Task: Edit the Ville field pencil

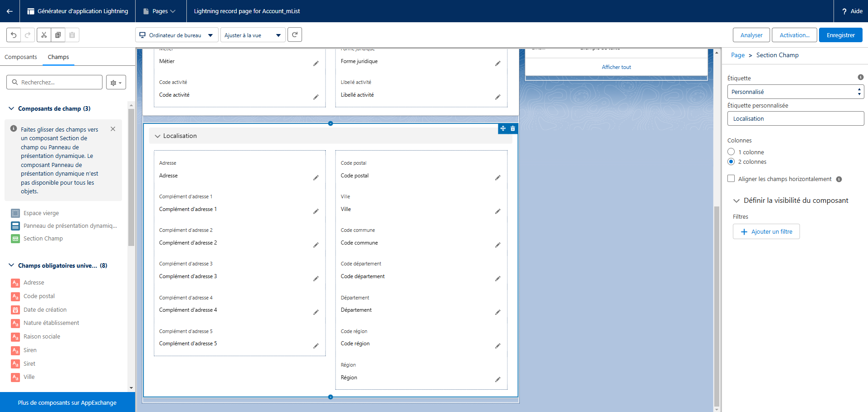Action: 497,211
